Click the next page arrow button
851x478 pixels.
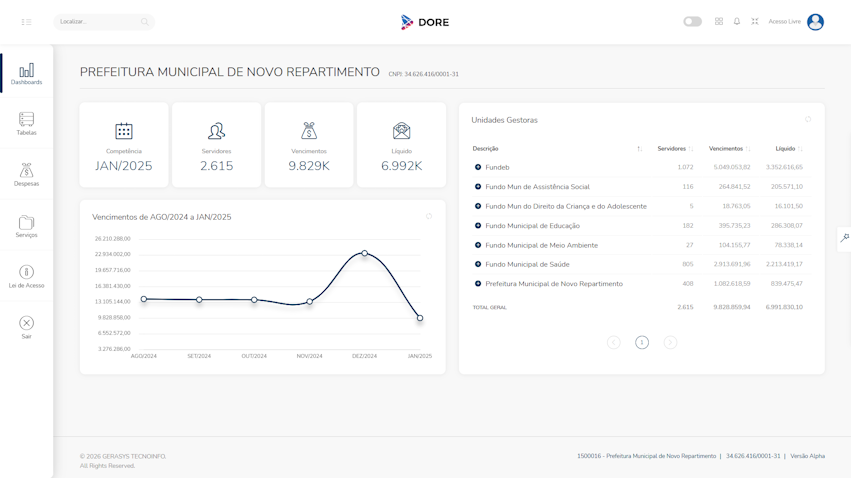point(670,342)
